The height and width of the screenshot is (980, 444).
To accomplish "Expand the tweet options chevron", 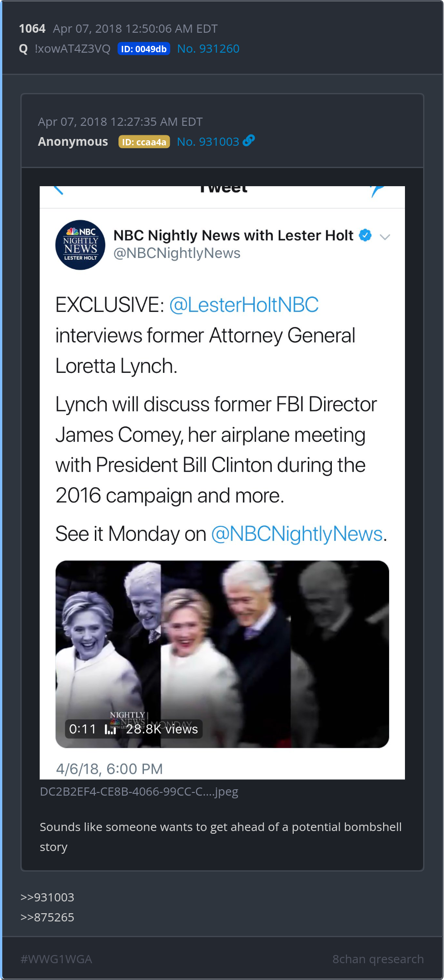I will tap(385, 237).
